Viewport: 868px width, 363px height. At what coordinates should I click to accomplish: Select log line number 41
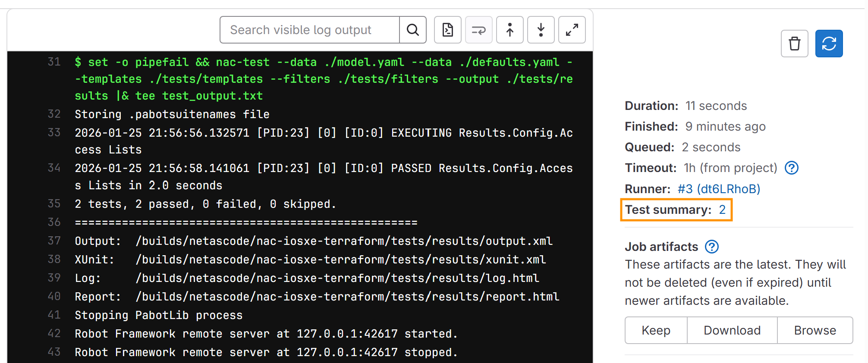coord(54,315)
